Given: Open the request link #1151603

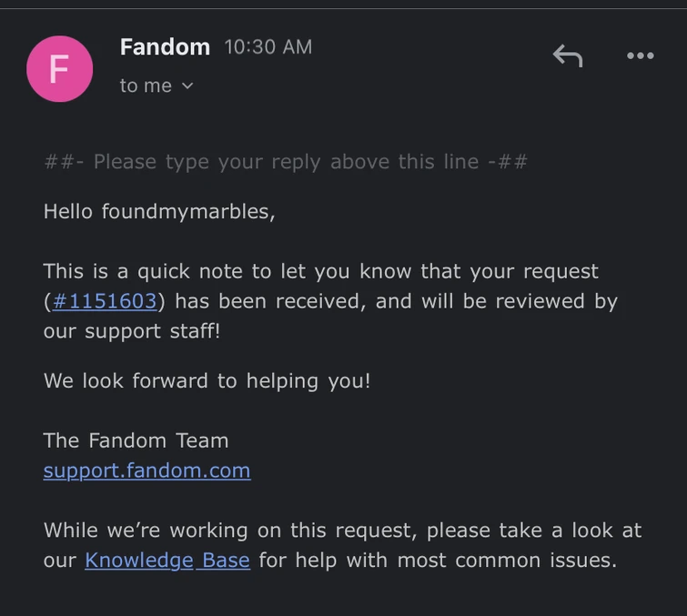Looking at the screenshot, I should [x=105, y=301].
